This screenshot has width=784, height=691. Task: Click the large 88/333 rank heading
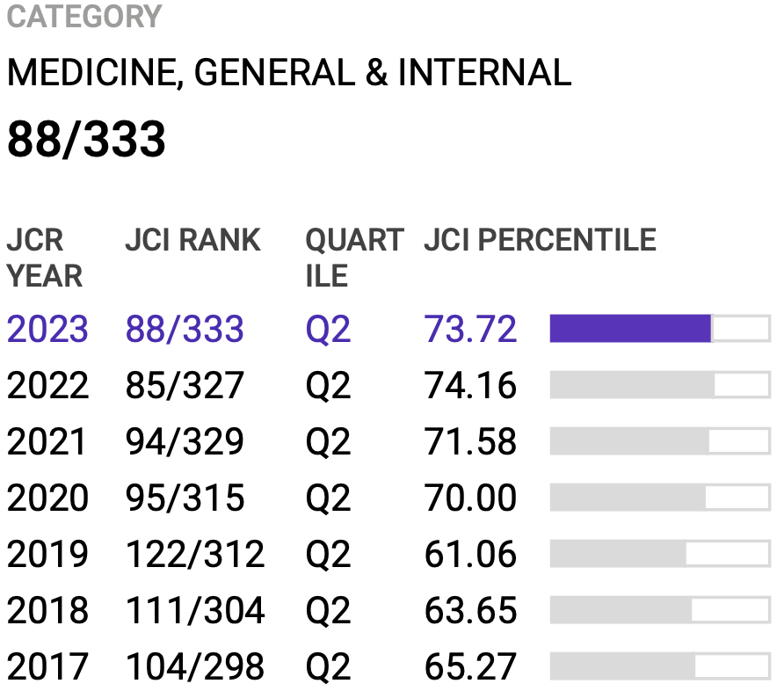point(86,140)
